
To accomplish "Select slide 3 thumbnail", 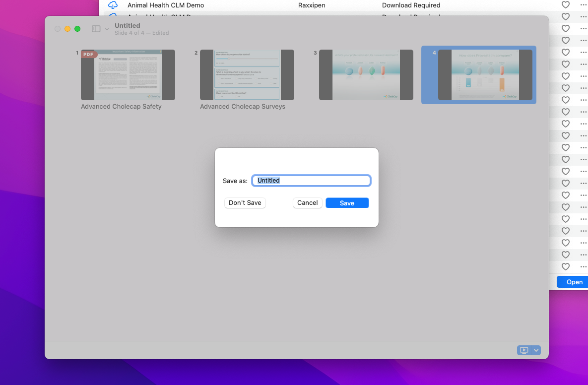I will click(366, 75).
